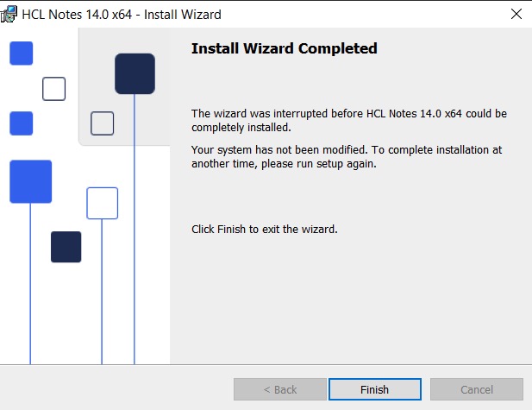532x410 pixels.
Task: Click the greyed-out Back button
Action: 280,389
